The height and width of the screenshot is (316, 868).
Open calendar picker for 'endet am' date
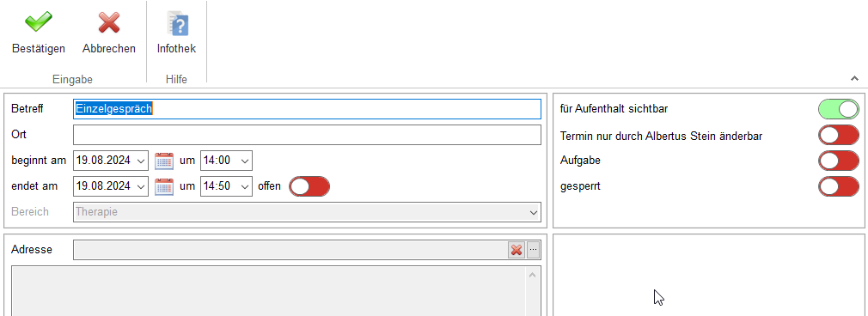coord(164,186)
